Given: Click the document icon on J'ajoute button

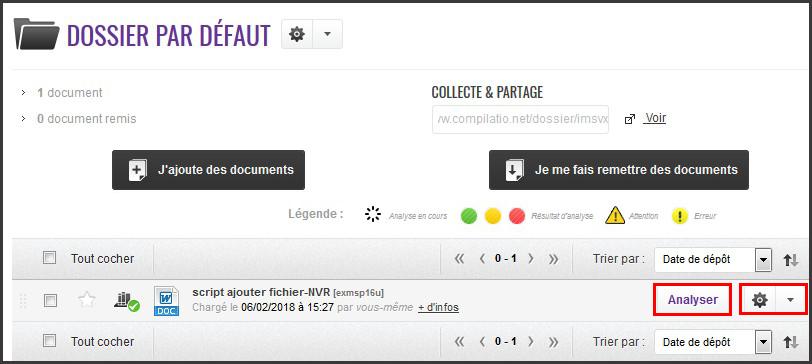Looking at the screenshot, I should point(137,170).
